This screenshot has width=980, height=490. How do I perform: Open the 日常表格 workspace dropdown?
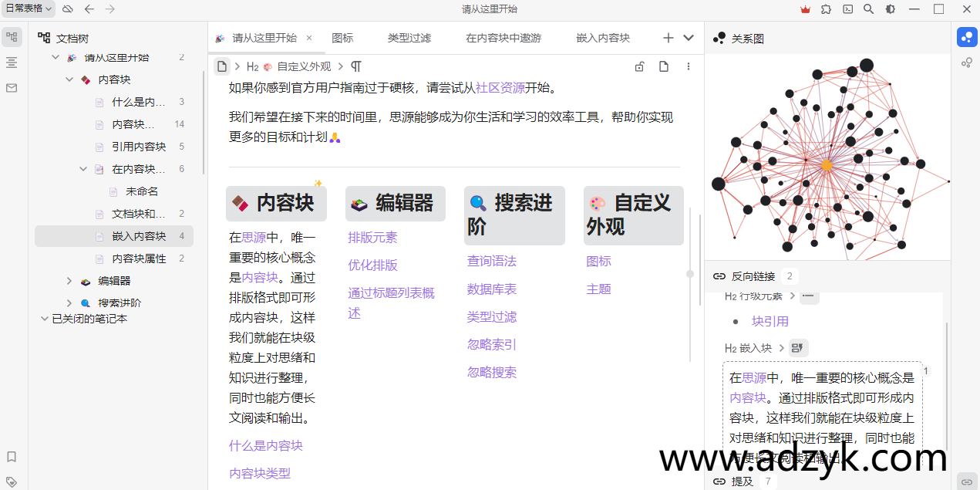click(26, 8)
